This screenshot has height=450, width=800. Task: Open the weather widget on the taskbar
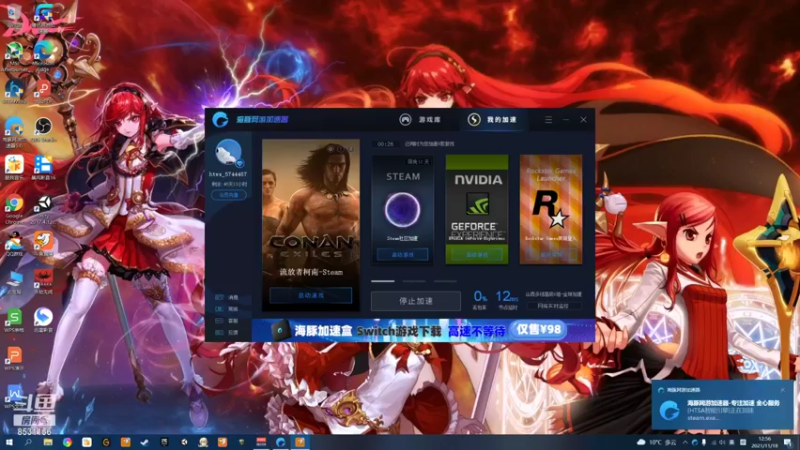coord(657,442)
